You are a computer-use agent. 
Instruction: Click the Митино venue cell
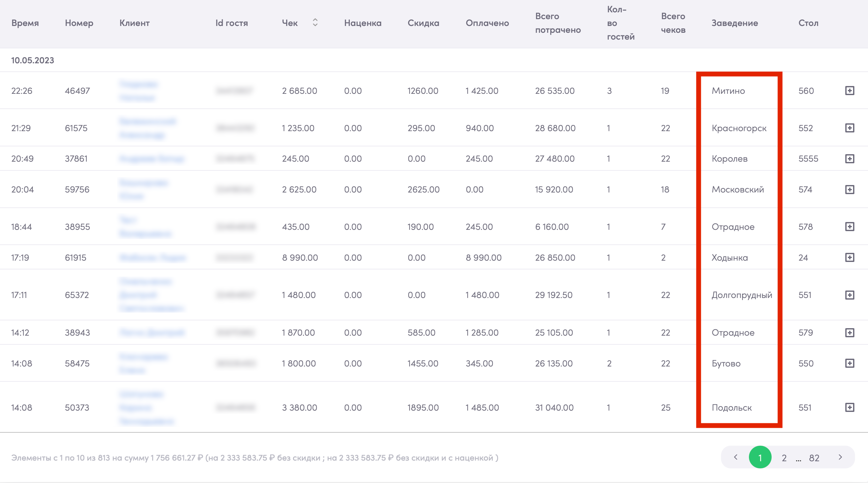coord(728,91)
